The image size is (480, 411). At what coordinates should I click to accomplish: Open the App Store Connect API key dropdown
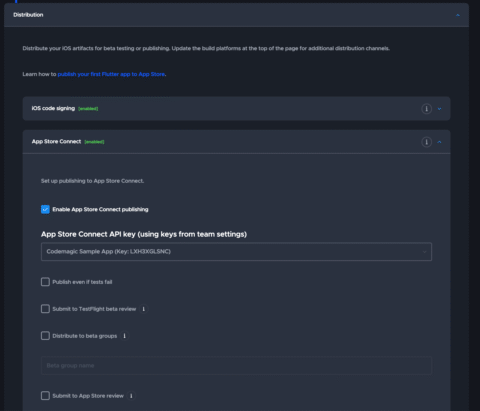coord(236,252)
